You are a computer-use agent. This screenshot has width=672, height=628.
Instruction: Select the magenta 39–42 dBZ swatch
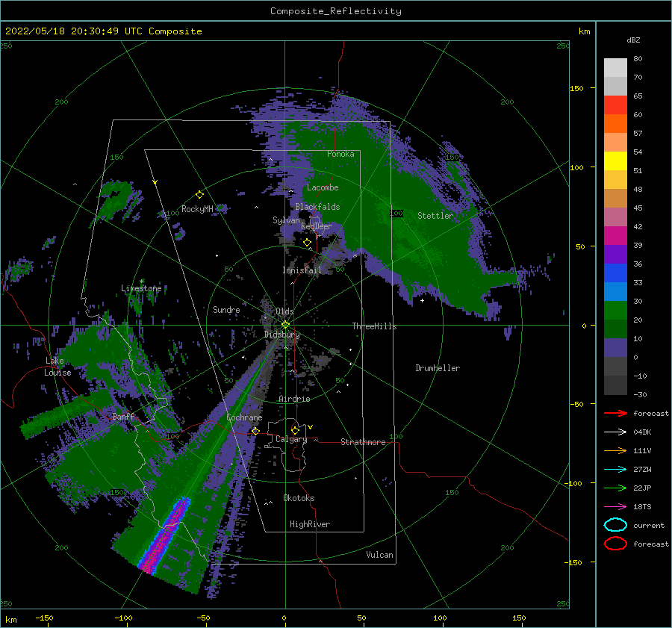(615, 236)
